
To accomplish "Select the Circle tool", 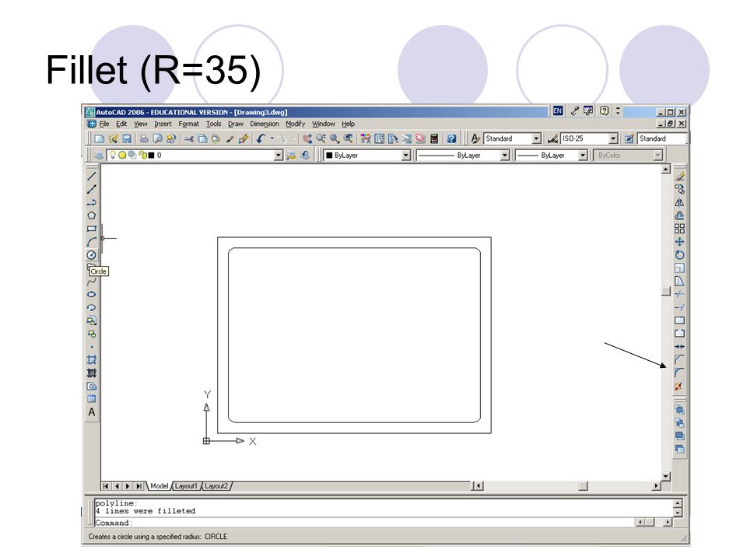I will coord(92,255).
